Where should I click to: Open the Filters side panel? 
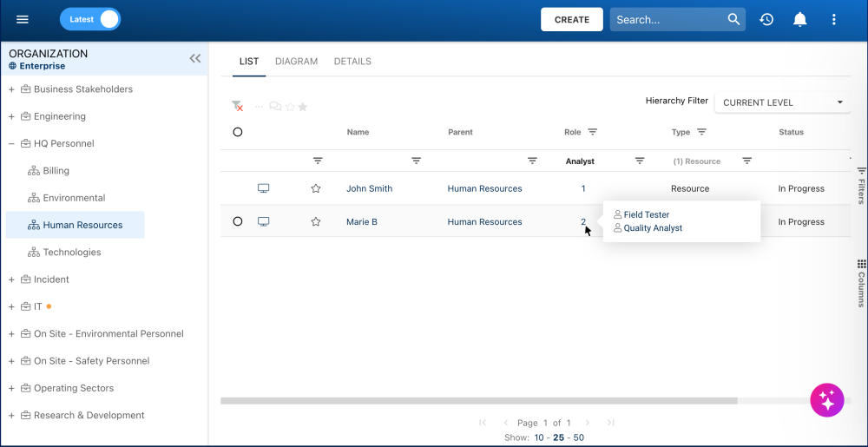tap(861, 185)
